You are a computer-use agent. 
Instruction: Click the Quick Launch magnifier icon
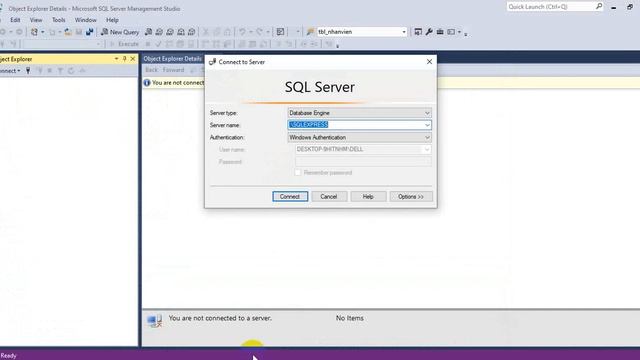coord(599,6)
